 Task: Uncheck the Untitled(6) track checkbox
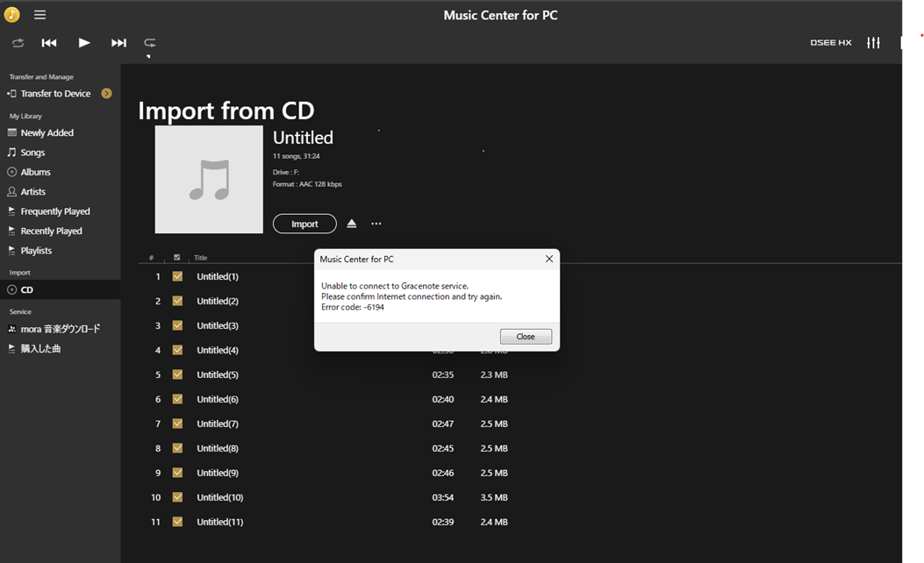pos(177,399)
